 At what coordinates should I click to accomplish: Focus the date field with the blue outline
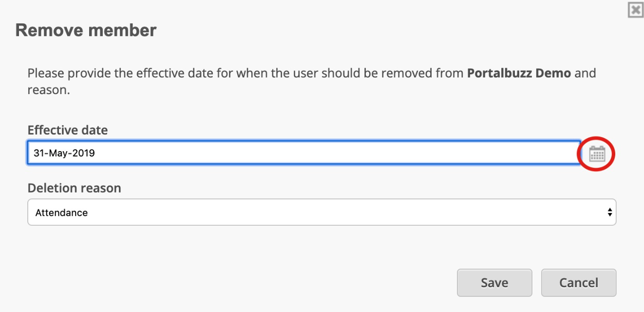[x=303, y=153]
